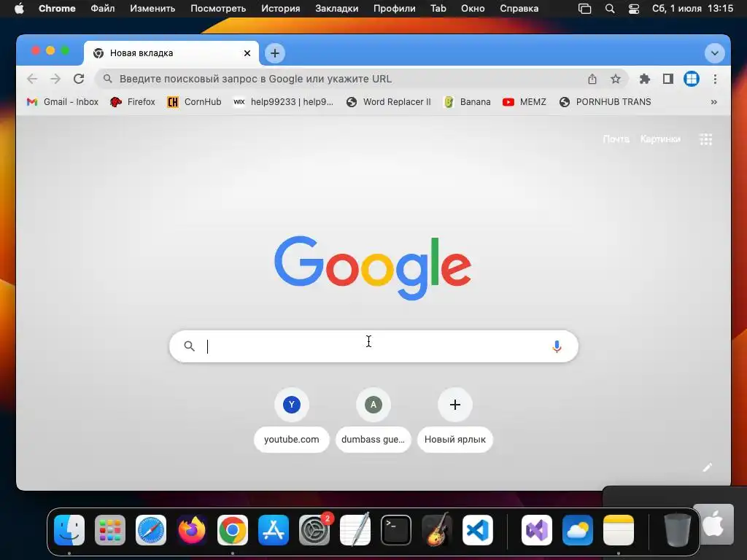Open Gmail - Inbox bookmark
This screenshot has height=560, width=747.
click(x=63, y=102)
